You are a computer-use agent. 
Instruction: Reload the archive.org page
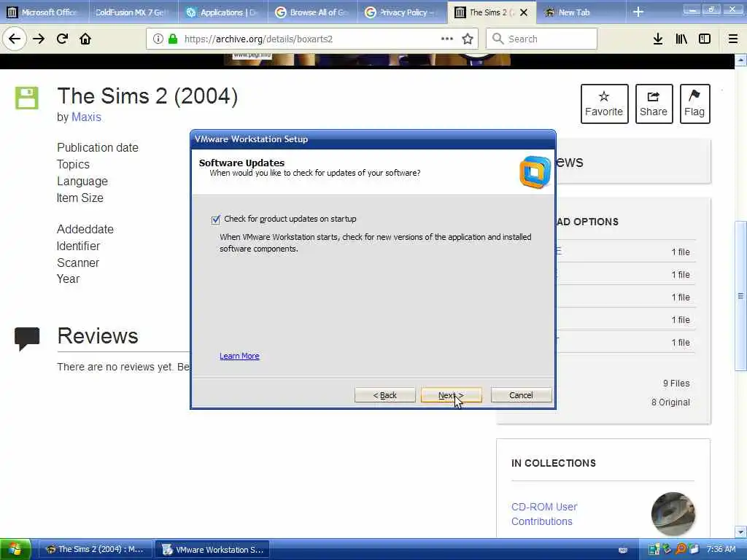(62, 39)
